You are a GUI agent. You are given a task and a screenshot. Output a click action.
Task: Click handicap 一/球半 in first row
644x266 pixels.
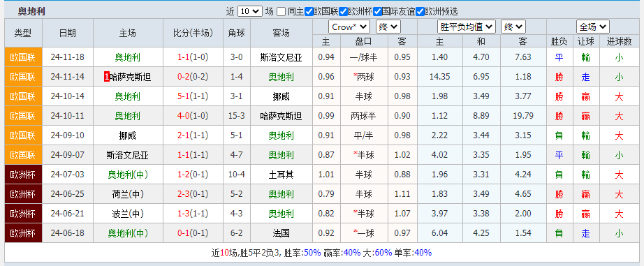(x=363, y=57)
